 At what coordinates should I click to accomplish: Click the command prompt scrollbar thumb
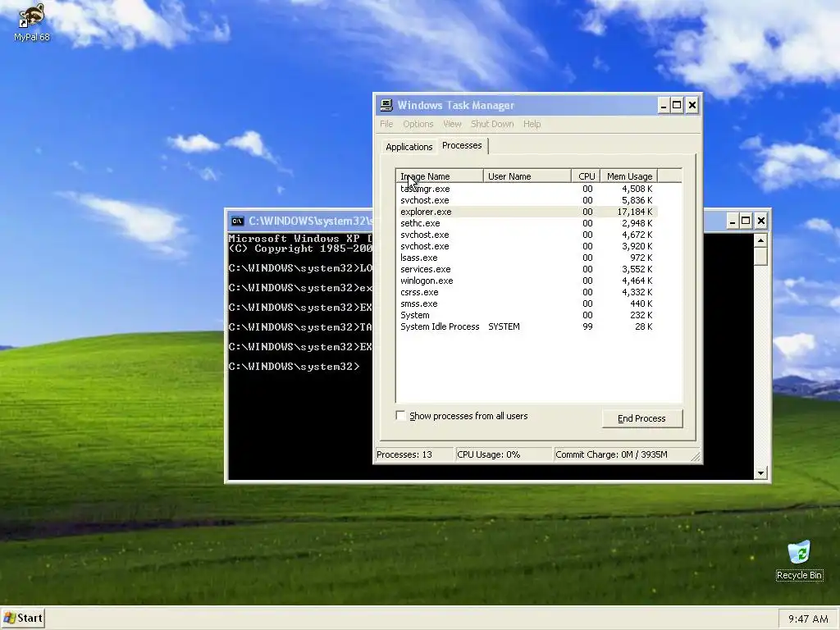tap(760, 256)
